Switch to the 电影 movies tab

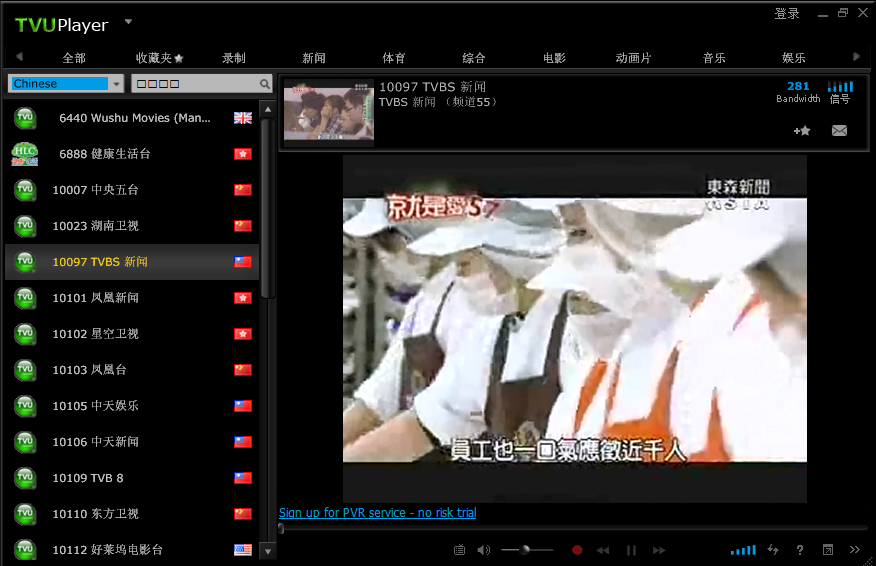[554, 58]
